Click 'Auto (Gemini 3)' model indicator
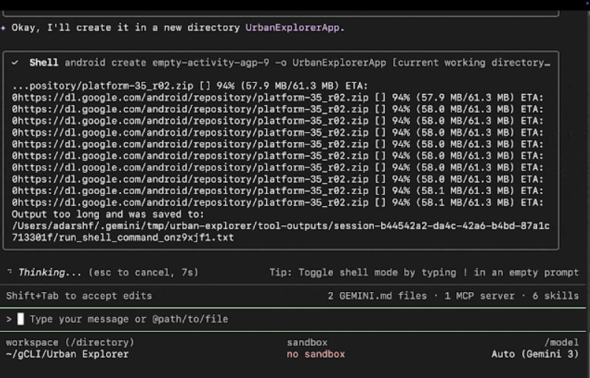This screenshot has height=378, width=590. 535,354
